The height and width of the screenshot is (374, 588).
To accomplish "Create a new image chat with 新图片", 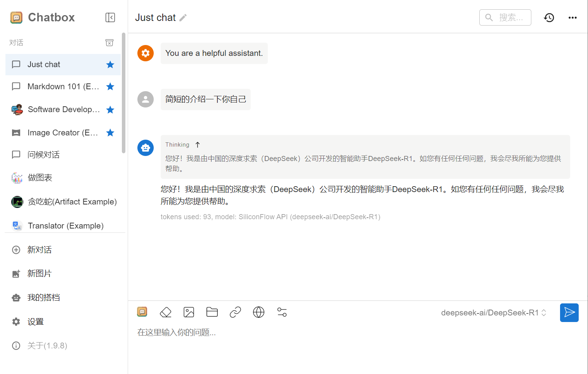I will (x=63, y=274).
